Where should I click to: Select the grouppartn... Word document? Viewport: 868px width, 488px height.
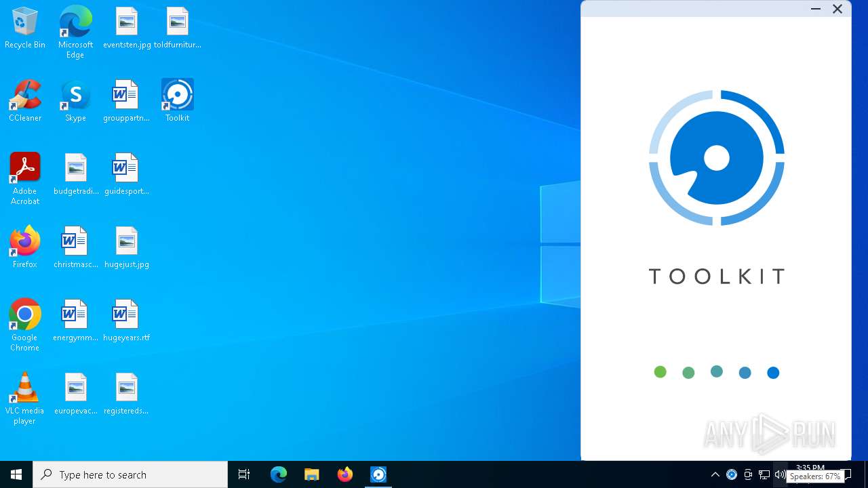[127, 101]
